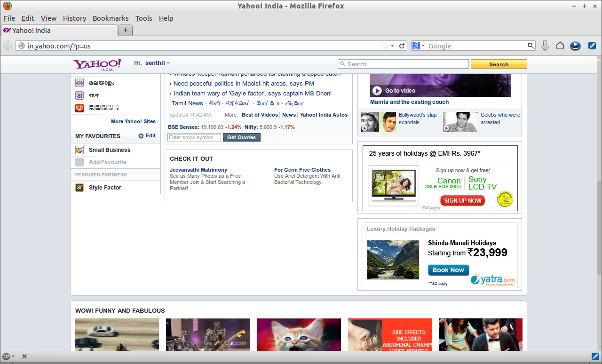Focus the Yahoo Search input field
This screenshot has height=364, width=602.
pyautogui.click(x=403, y=64)
